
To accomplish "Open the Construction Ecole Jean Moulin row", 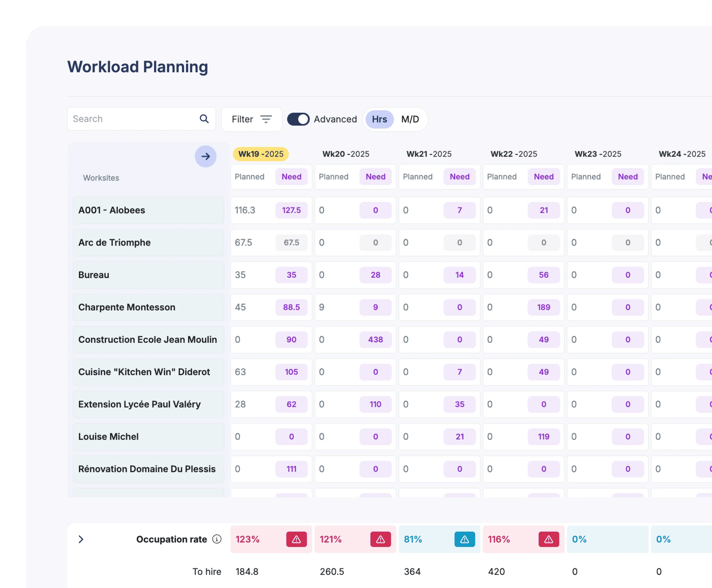I will pyautogui.click(x=148, y=339).
